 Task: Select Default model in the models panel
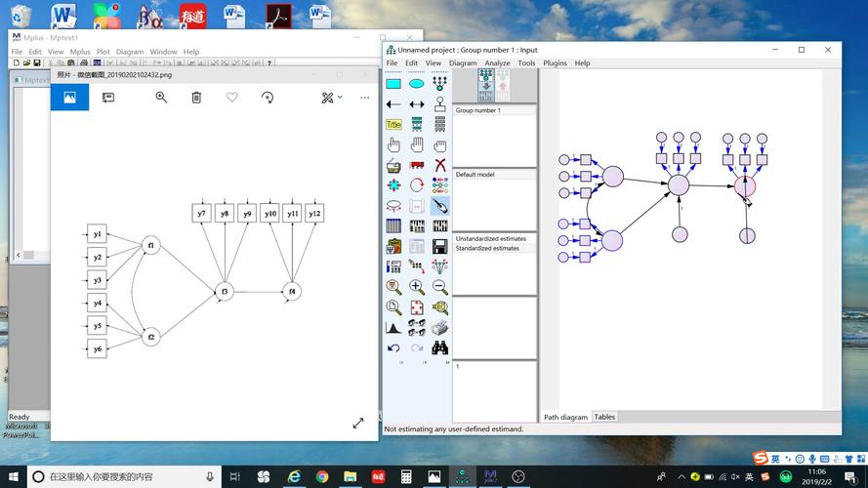(x=475, y=175)
